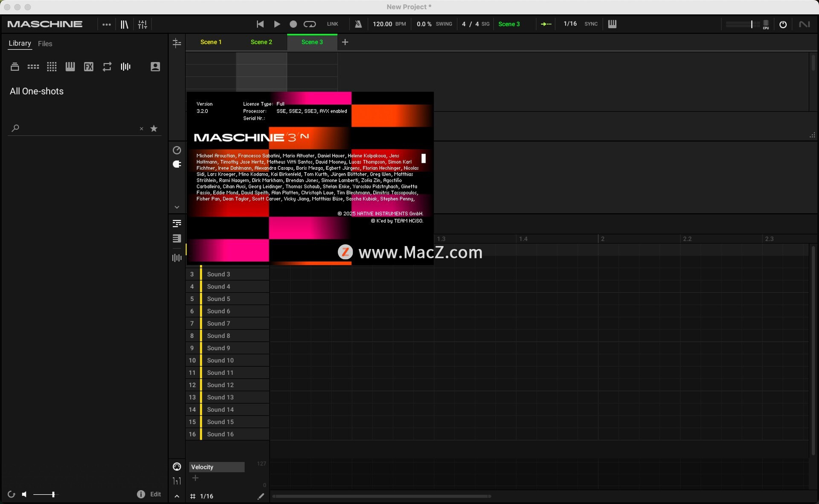Open the pattern editor list icon
The image size is (819, 504).
(177, 223)
